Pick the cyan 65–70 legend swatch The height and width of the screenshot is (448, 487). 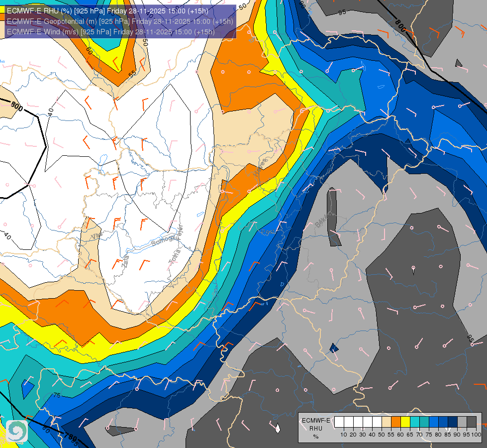pos(415,422)
